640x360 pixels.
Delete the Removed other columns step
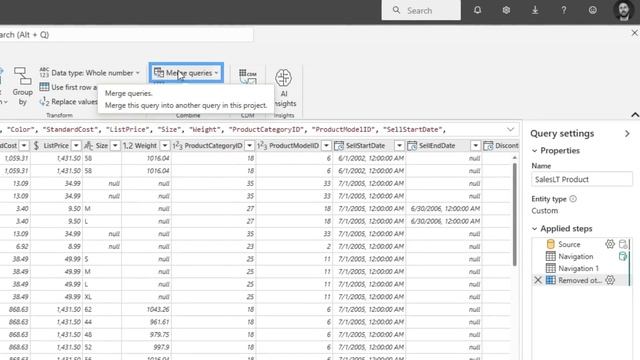[x=538, y=280]
